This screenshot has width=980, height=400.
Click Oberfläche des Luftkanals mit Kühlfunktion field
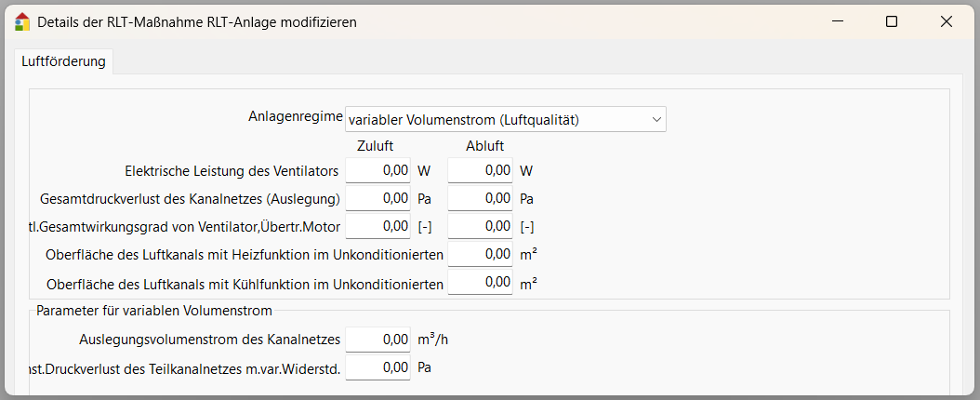[x=480, y=282]
